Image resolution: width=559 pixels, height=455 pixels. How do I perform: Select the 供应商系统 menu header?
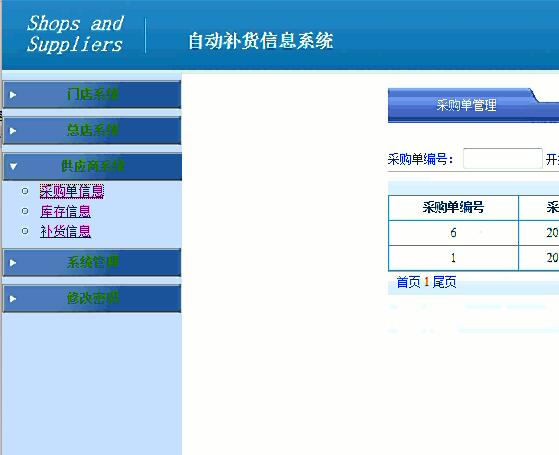point(92,166)
